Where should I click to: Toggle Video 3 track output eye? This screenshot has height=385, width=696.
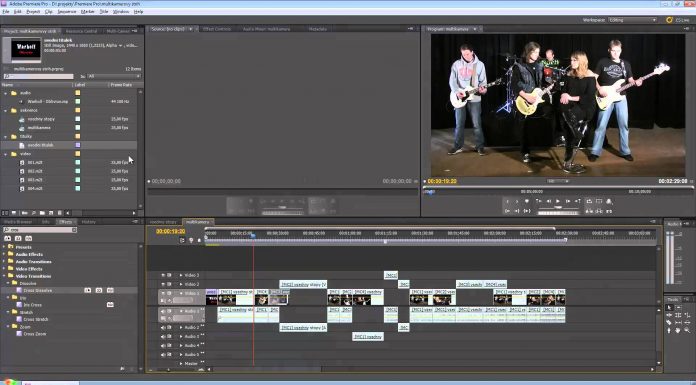coord(163,275)
